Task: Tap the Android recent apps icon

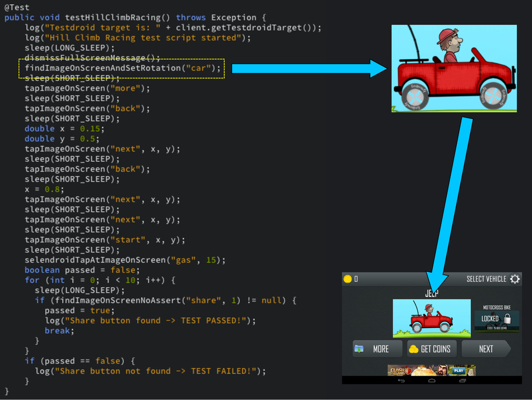Action: click(462, 381)
